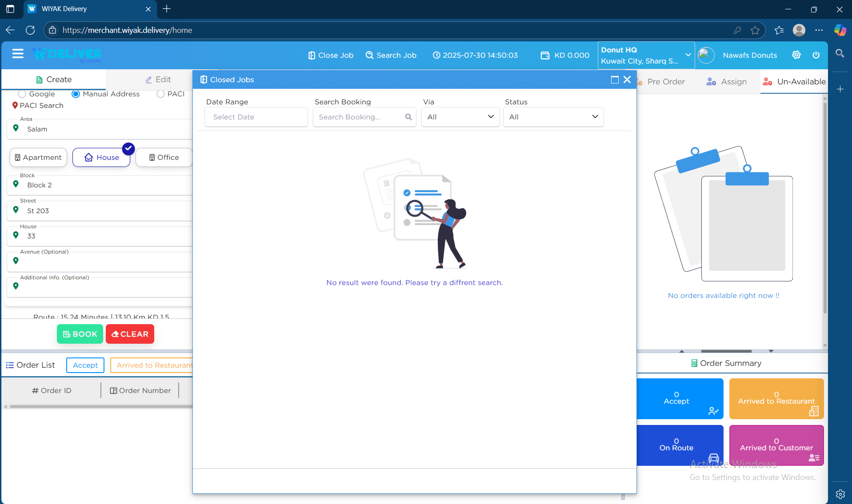
Task: Open settings gear in blue header
Action: (796, 55)
